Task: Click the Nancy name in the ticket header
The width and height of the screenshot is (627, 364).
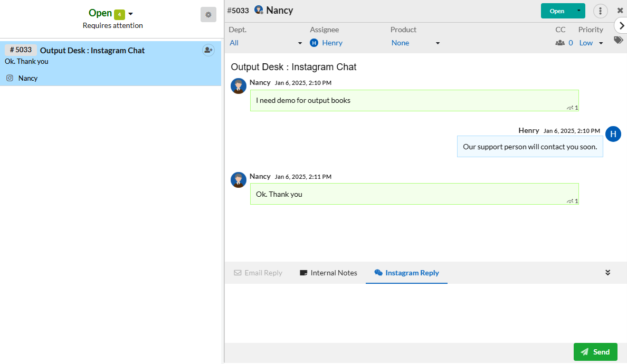Action: point(280,11)
